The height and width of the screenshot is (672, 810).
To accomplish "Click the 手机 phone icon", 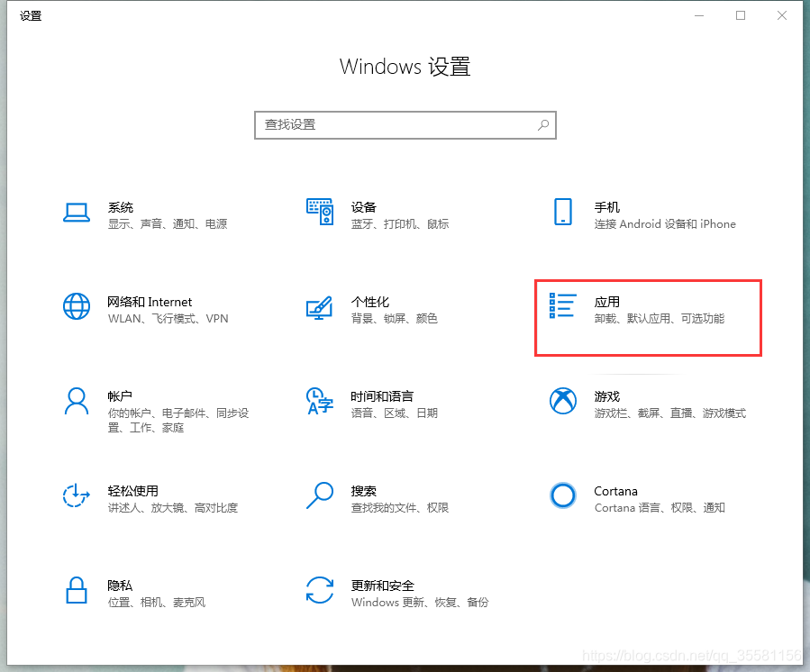I will point(563,212).
